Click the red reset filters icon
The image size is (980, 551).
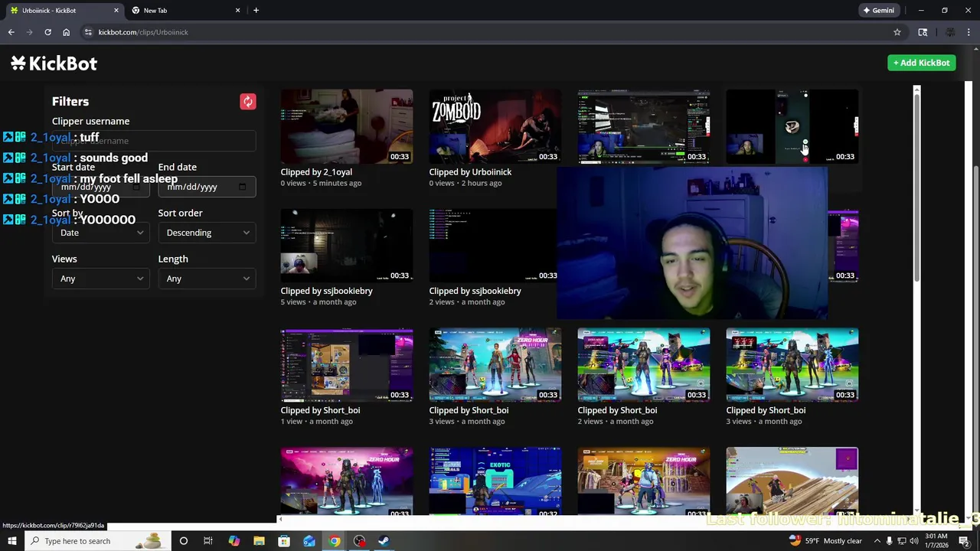[x=247, y=102]
